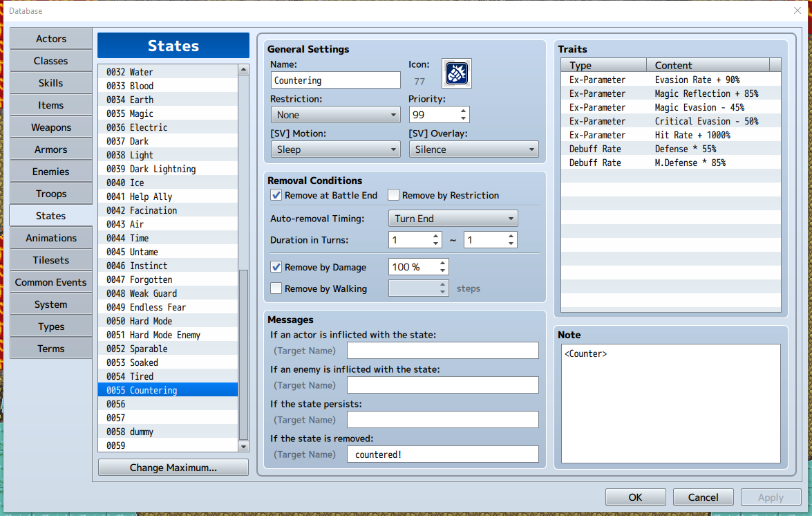Viewport: 812px width, 516px height.
Task: Select Defense * 55% debuff trait
Action: click(670, 149)
